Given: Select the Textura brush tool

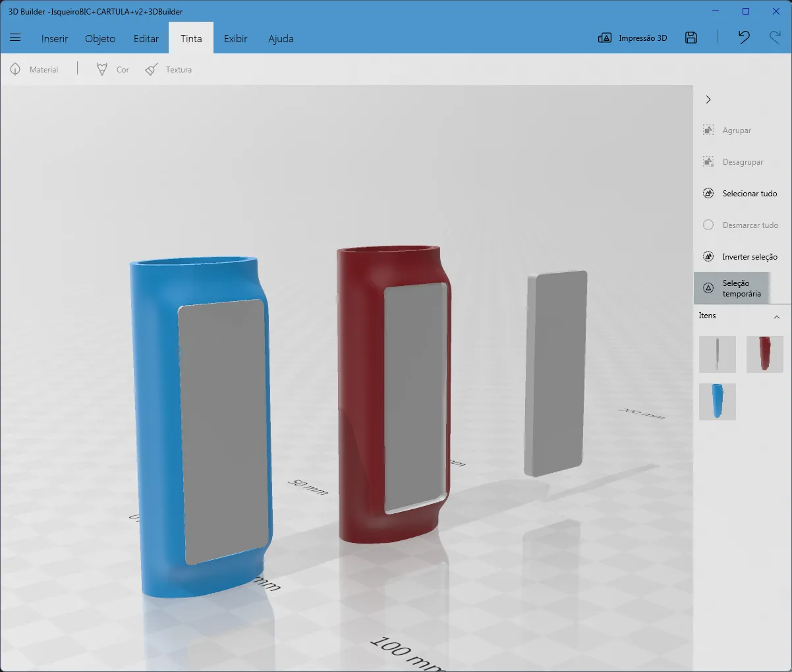Looking at the screenshot, I should pyautogui.click(x=169, y=69).
